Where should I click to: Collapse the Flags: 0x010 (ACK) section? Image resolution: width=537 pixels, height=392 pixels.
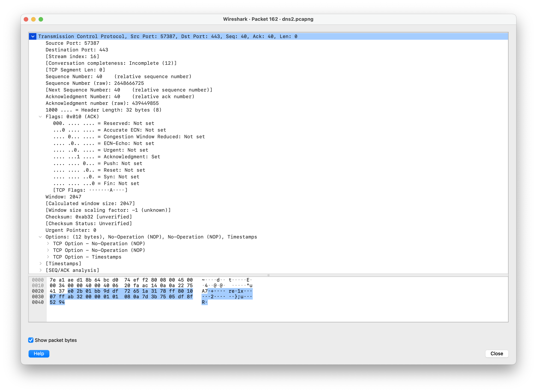[40, 117]
